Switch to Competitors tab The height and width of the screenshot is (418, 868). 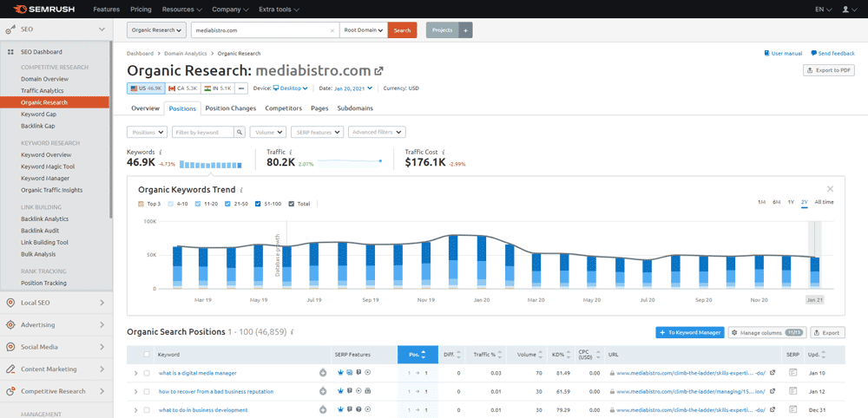tap(284, 108)
